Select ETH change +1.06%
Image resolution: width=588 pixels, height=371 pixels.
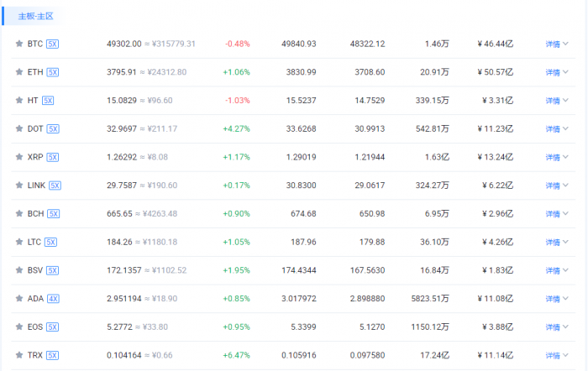click(x=236, y=72)
